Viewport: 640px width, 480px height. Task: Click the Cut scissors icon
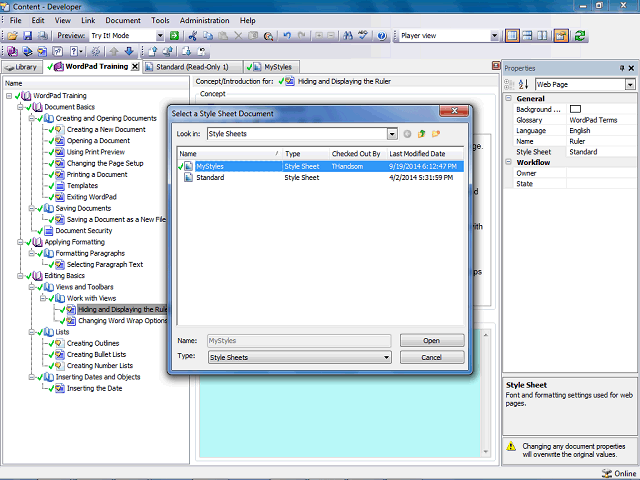click(193, 36)
